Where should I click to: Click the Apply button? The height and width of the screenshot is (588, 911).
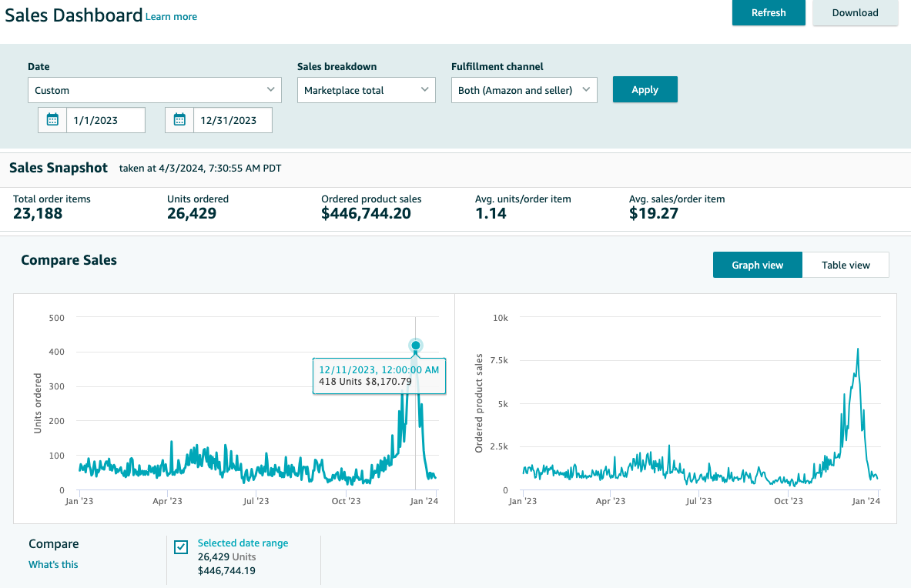[x=645, y=89]
